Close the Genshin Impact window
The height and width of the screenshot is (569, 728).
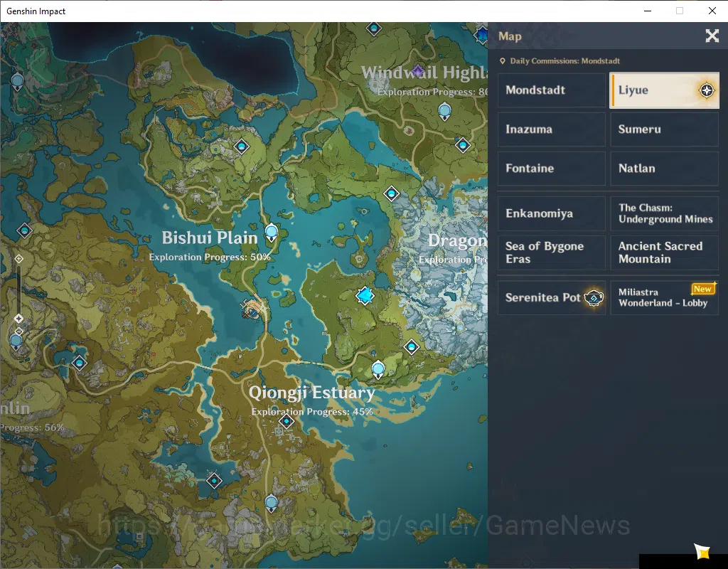tap(712, 11)
